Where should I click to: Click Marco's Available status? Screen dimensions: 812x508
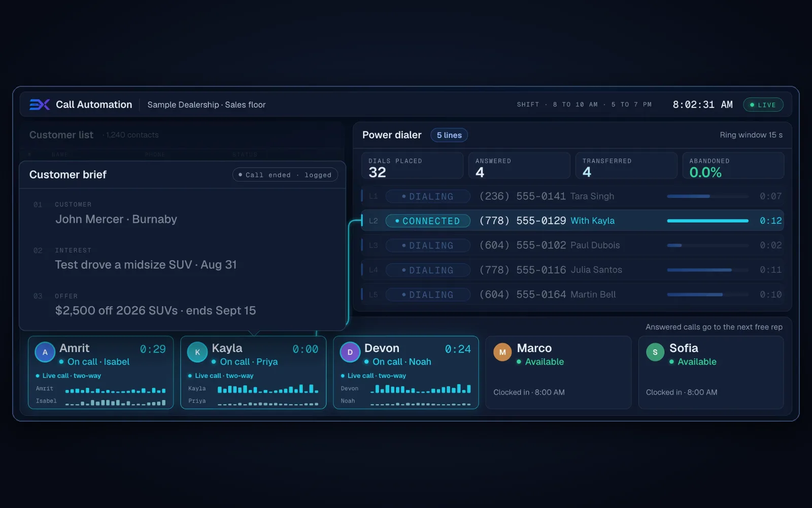pos(540,362)
